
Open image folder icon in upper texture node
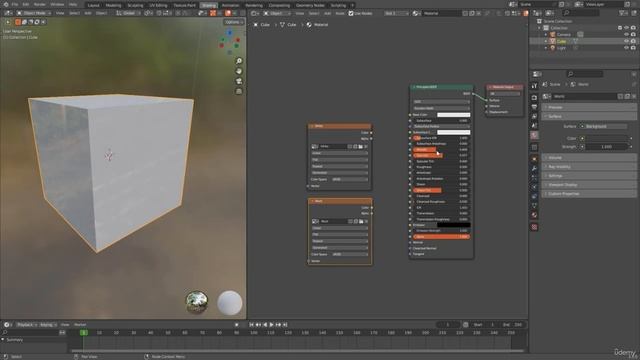360,147
